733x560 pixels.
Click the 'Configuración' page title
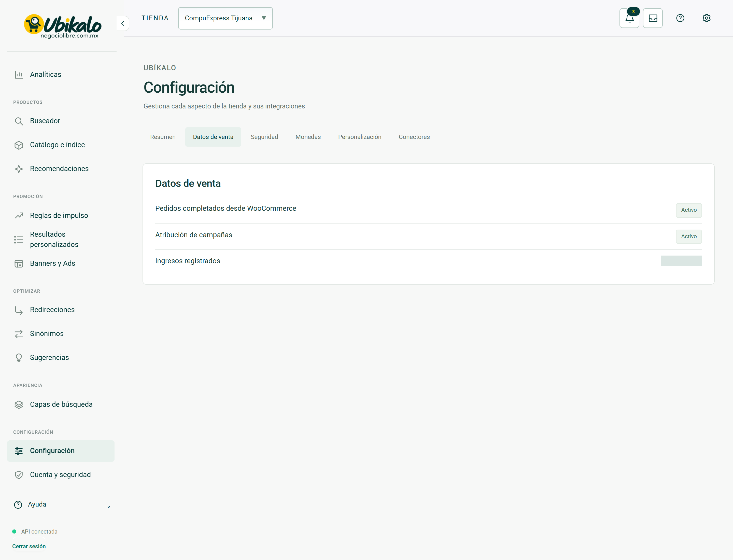pos(189,88)
